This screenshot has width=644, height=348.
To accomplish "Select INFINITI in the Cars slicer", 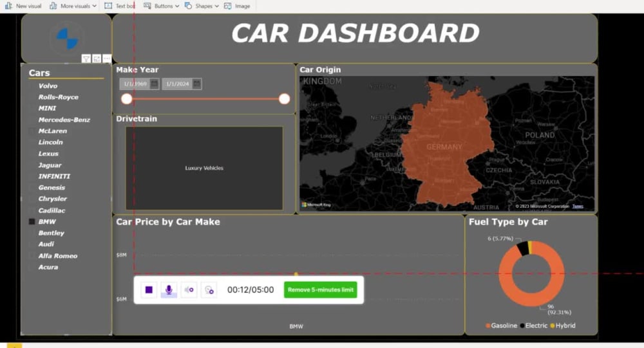I will coord(54,176).
